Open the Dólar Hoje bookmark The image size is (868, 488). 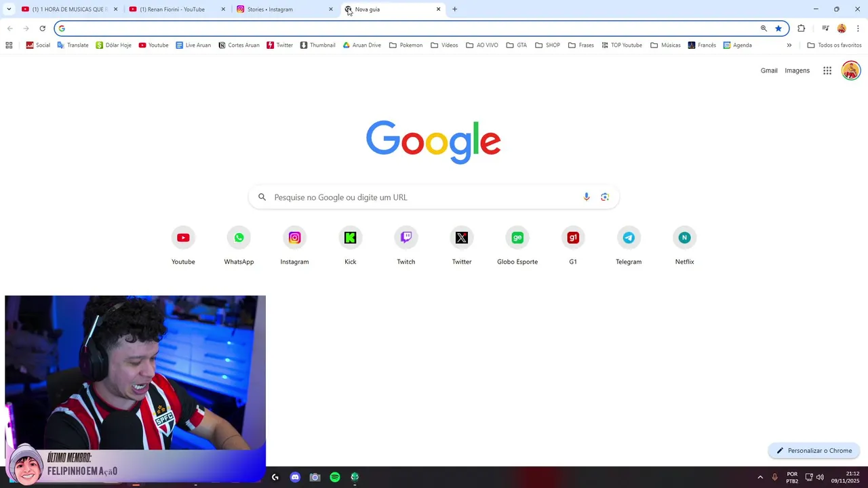(113, 45)
